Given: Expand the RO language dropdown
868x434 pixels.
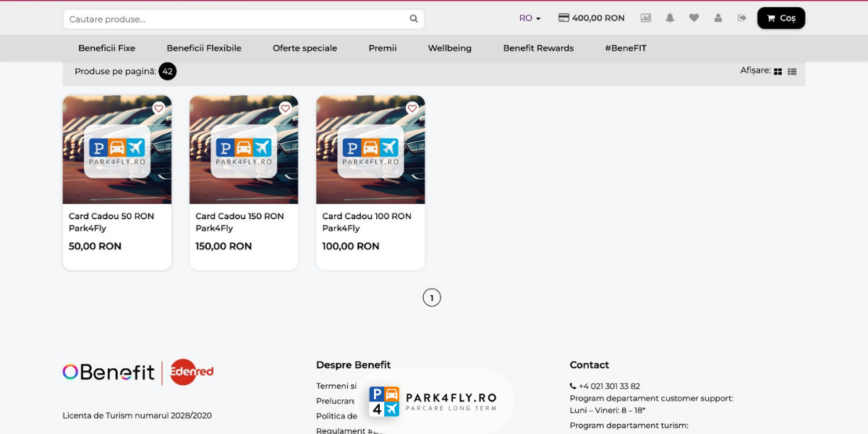Looking at the screenshot, I should 529,18.
